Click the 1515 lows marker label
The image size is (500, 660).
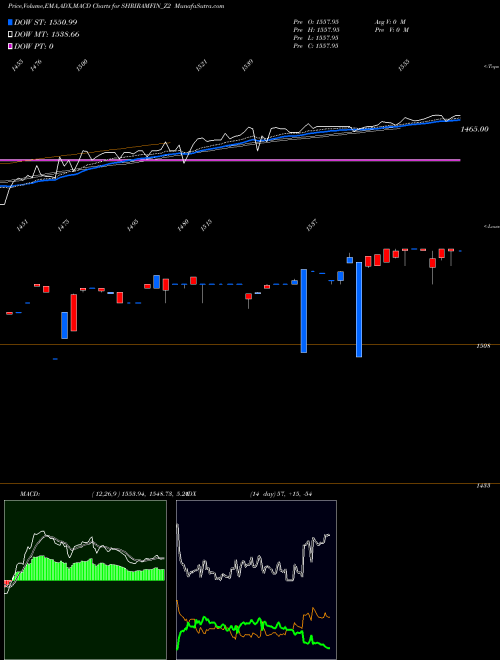click(207, 226)
